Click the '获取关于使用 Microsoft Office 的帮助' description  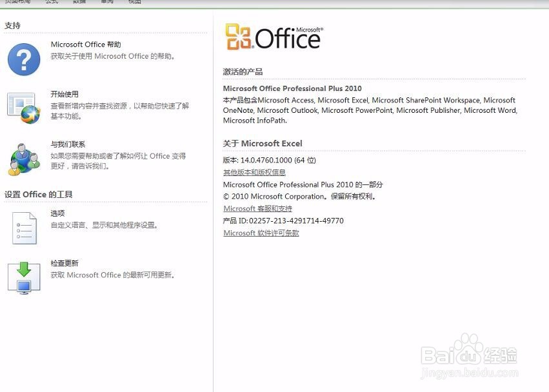tap(113, 56)
